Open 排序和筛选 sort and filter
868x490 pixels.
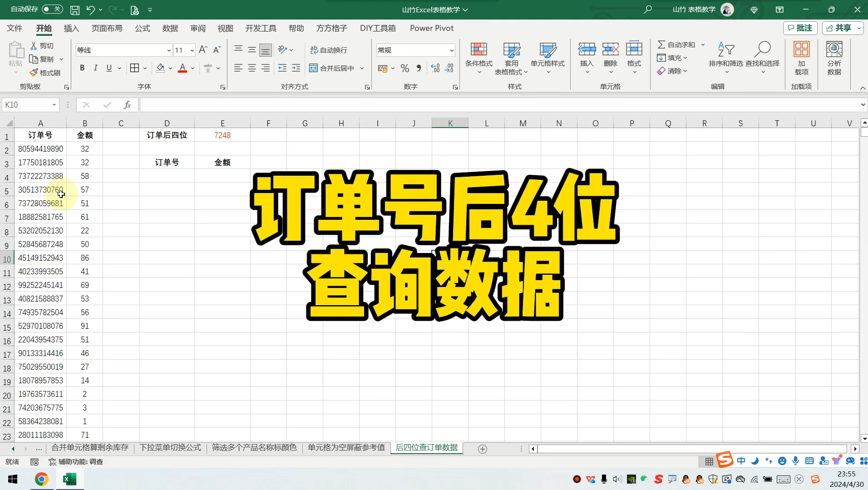pos(725,58)
